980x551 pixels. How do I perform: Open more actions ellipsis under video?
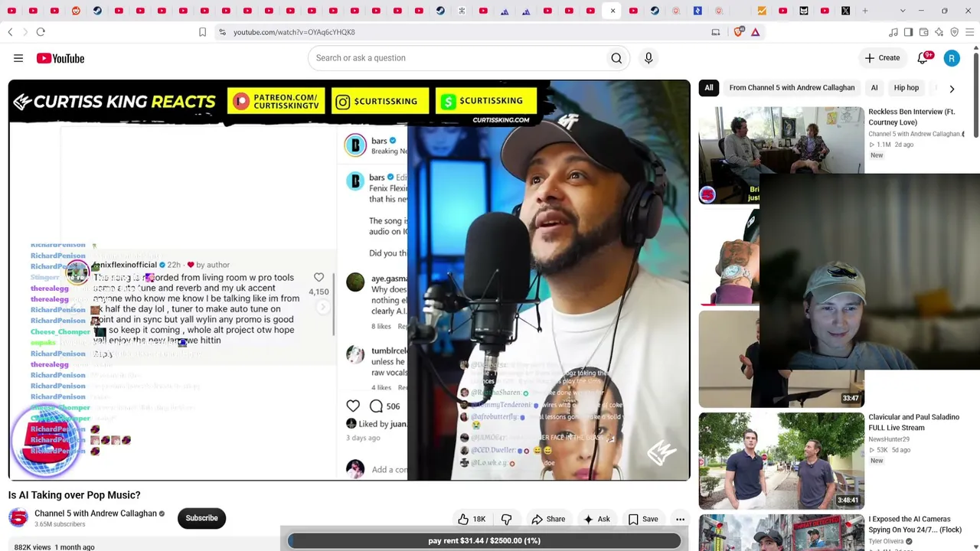point(680,519)
